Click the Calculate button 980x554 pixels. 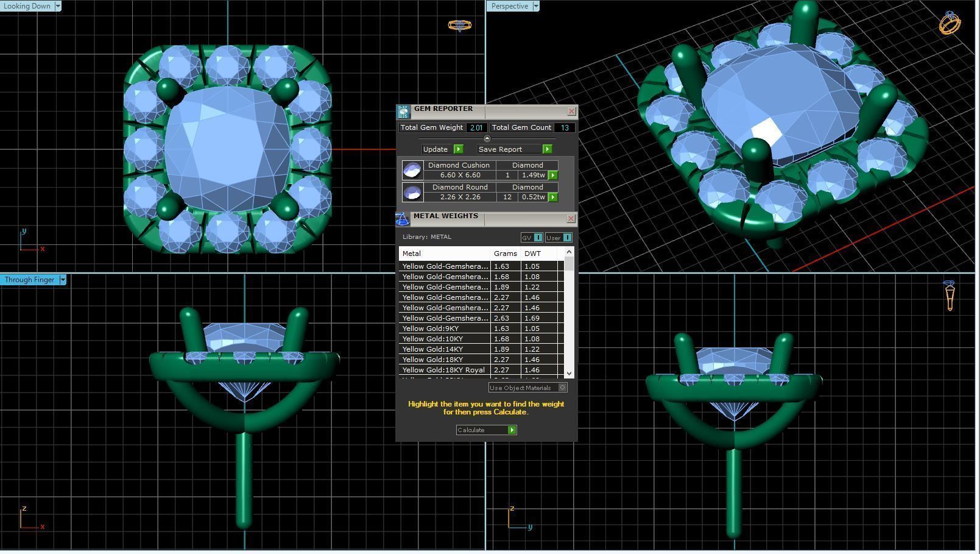(486, 430)
